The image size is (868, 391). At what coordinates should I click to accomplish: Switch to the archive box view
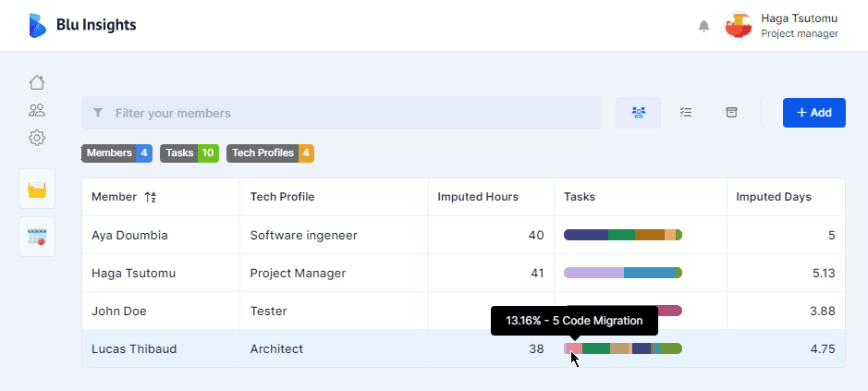coord(732,113)
